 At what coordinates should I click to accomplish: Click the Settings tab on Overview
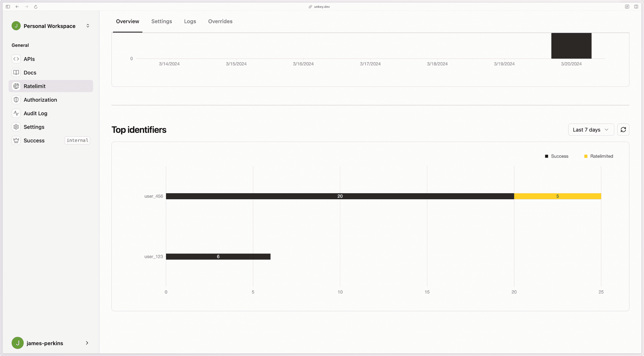161,21
